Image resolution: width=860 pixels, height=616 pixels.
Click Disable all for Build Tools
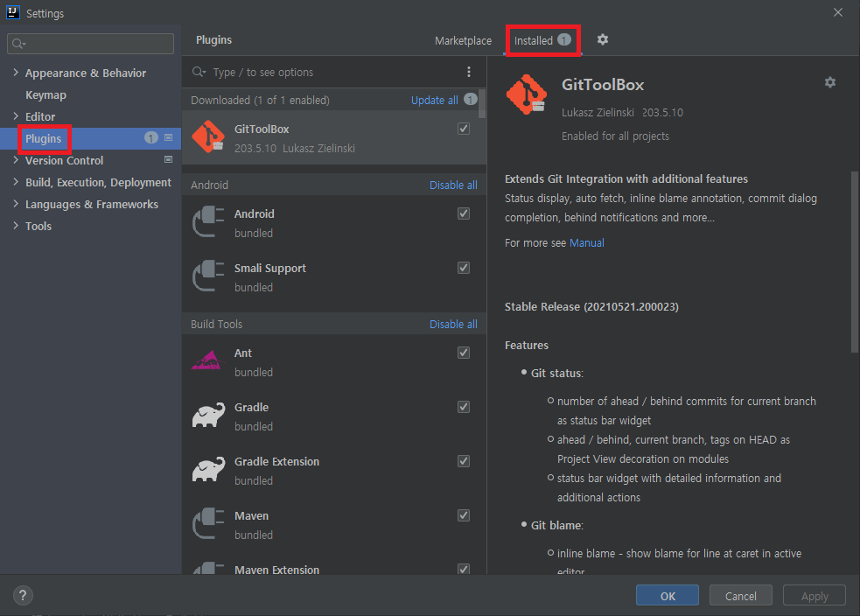pyautogui.click(x=453, y=324)
